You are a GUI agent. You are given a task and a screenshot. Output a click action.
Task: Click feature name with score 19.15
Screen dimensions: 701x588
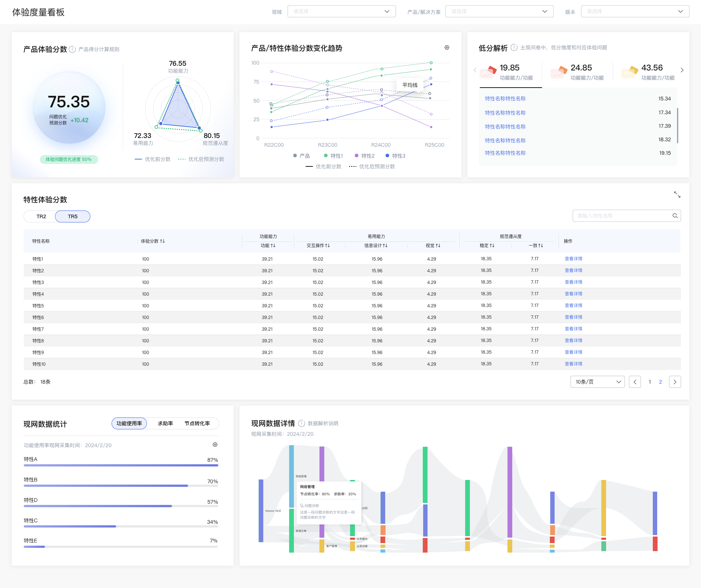point(505,153)
